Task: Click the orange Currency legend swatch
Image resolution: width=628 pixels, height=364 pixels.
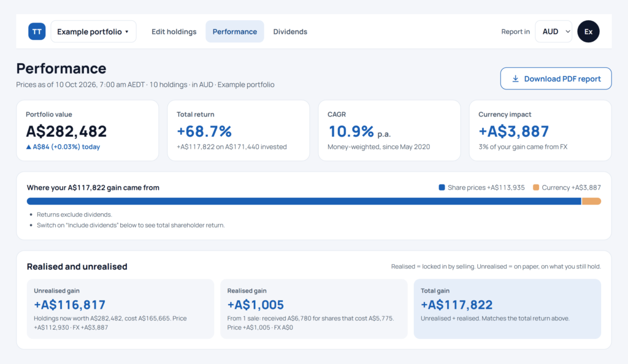Action: [536, 187]
